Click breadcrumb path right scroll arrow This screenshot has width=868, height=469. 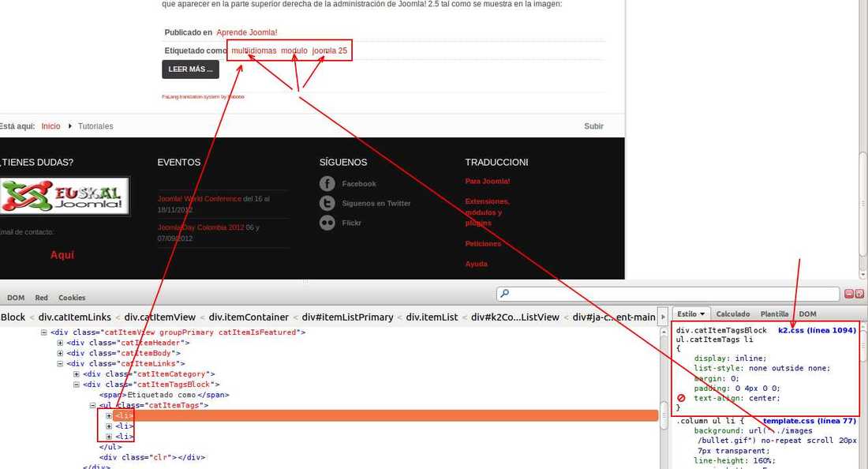[x=663, y=317]
